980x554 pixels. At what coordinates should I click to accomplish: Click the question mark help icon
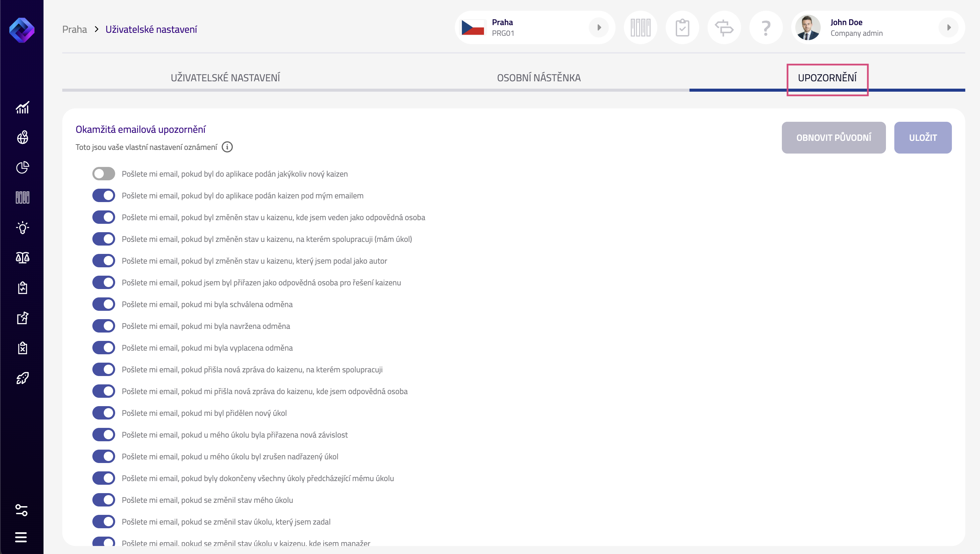[x=766, y=28]
